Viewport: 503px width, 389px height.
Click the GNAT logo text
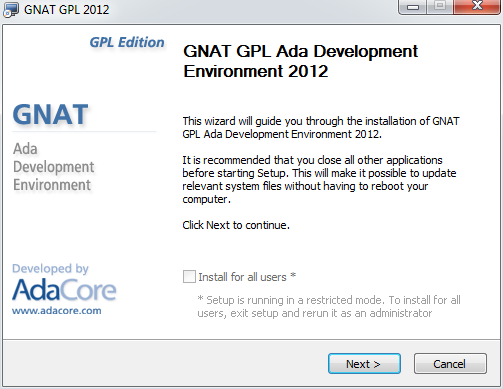pyautogui.click(x=50, y=114)
